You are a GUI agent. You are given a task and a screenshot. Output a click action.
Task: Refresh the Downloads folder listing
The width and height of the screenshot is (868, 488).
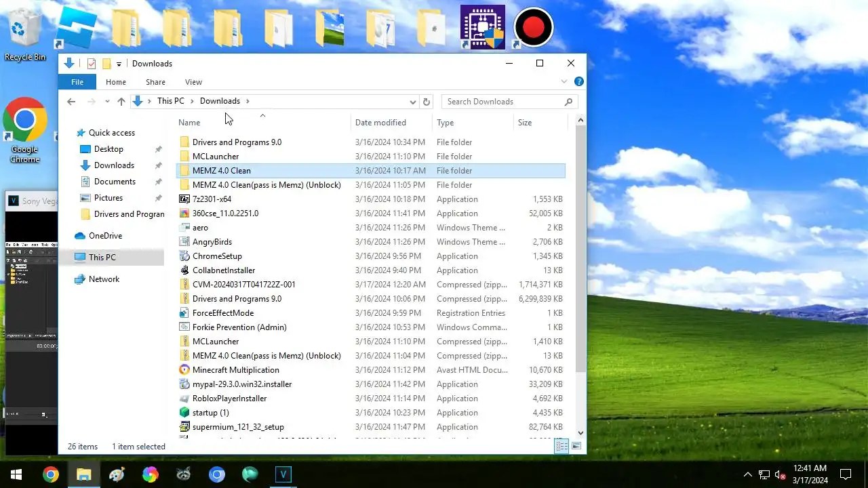pos(427,102)
